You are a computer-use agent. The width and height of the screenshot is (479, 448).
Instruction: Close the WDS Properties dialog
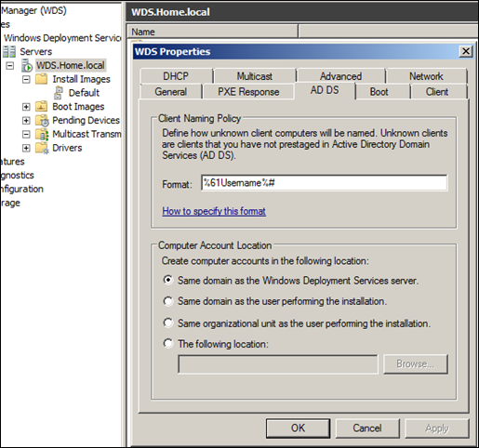(466, 51)
